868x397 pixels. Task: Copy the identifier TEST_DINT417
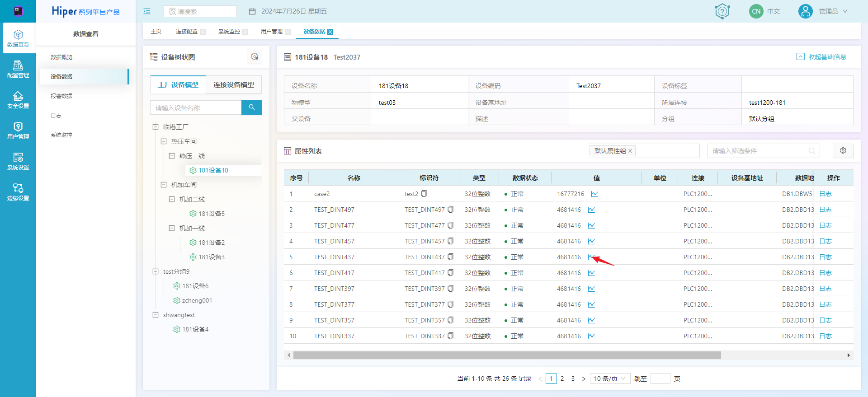[x=451, y=273]
